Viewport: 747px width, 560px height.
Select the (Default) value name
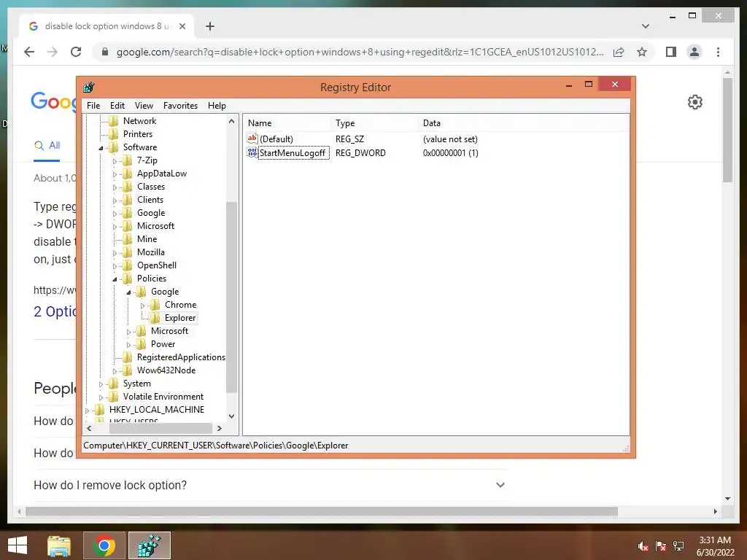[276, 139]
